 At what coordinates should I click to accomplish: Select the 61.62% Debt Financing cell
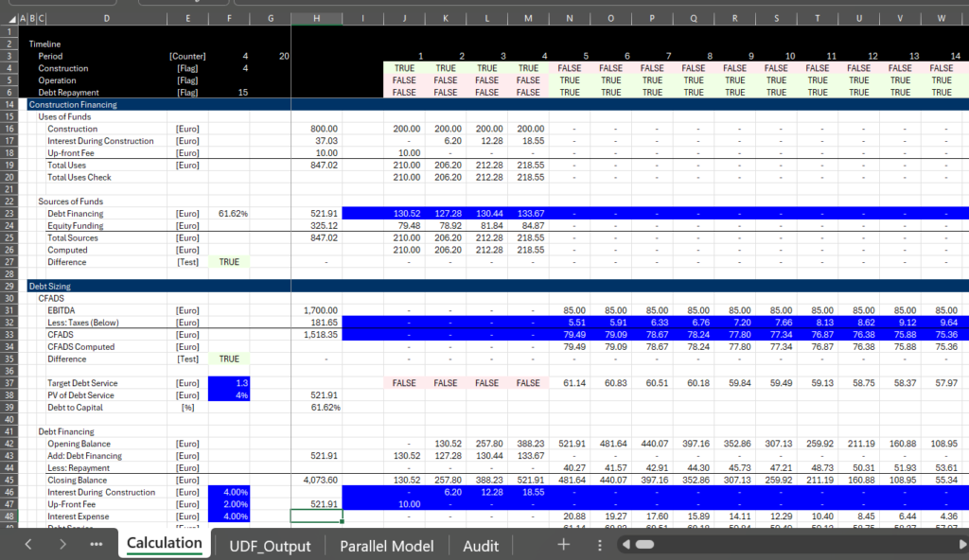click(x=229, y=214)
